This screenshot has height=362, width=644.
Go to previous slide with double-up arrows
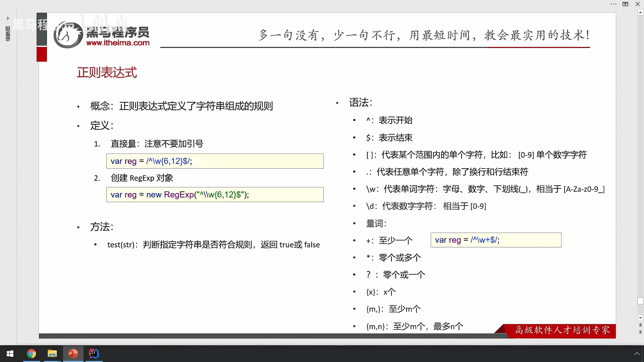[x=640, y=325]
